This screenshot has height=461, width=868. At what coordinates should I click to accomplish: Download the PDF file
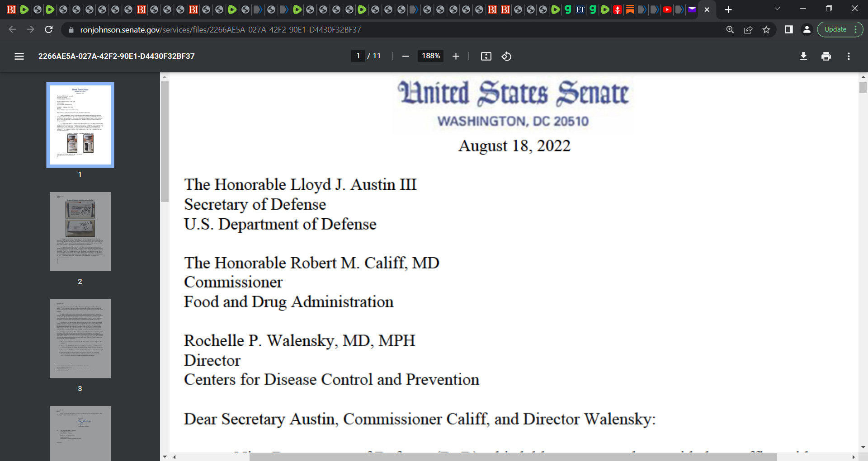click(x=803, y=56)
